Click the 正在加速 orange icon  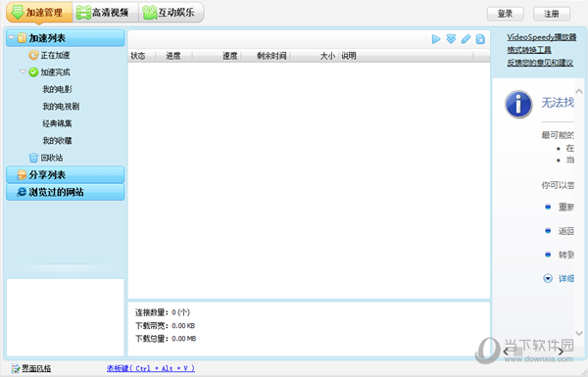click(33, 55)
